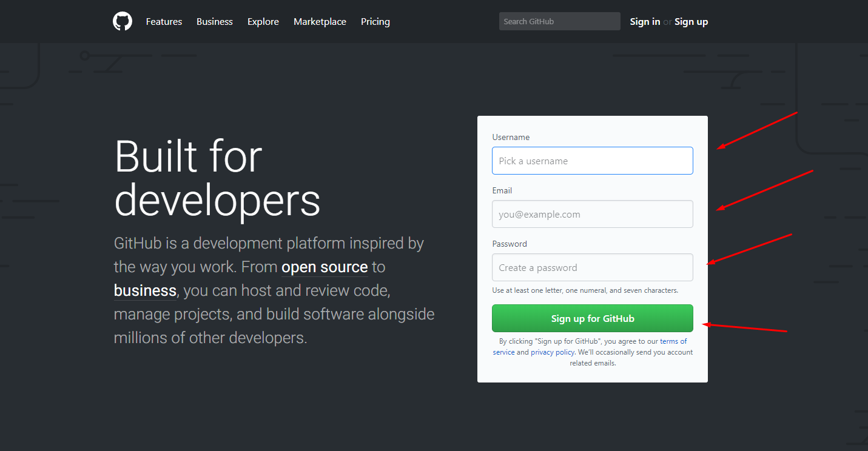Viewport: 868px width, 451px height.
Task: Go to the Business nav item
Action: [215, 22]
